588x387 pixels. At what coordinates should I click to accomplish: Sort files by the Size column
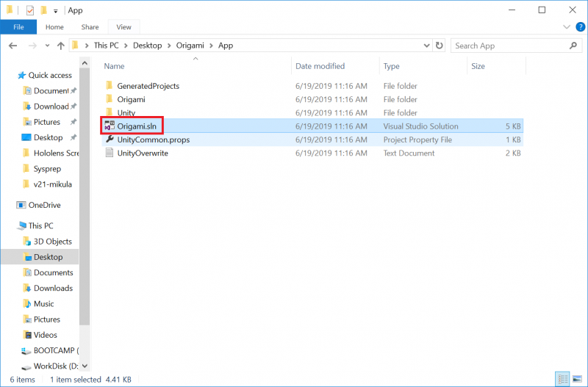(478, 66)
